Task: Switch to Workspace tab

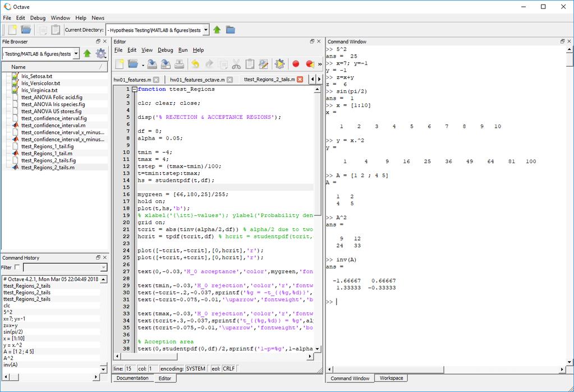Action: tap(391, 378)
